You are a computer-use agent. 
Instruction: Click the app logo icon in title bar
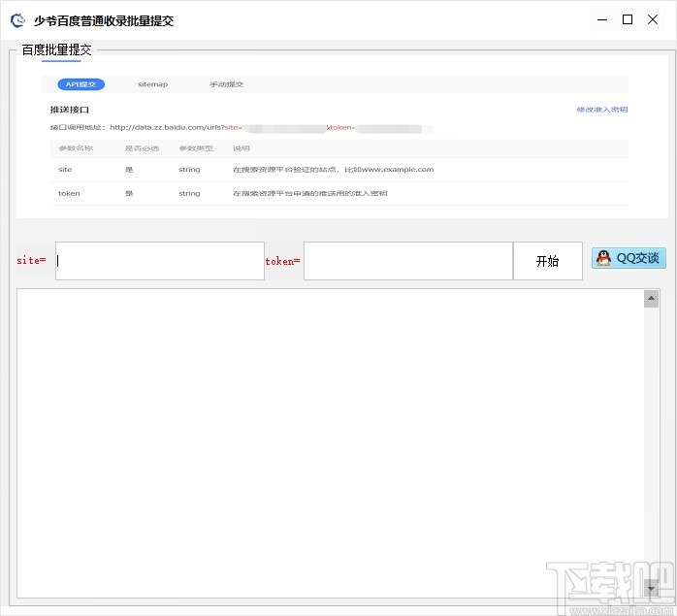click(x=17, y=19)
